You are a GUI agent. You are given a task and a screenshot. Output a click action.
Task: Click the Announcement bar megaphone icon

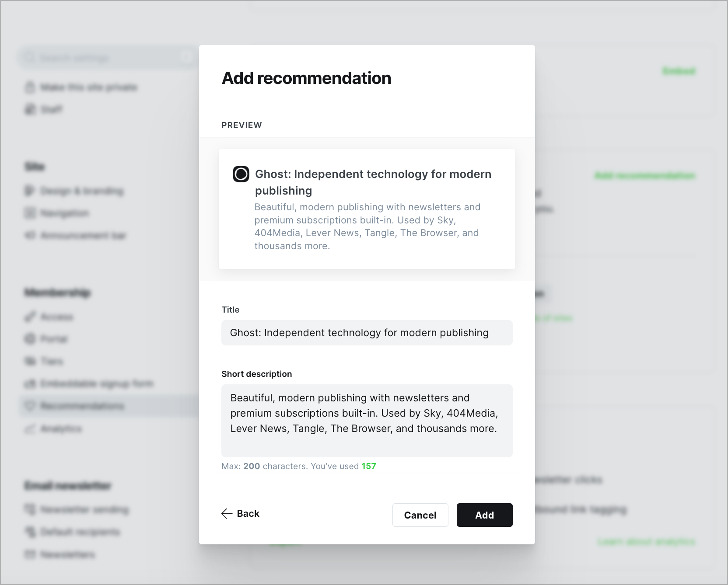point(29,235)
